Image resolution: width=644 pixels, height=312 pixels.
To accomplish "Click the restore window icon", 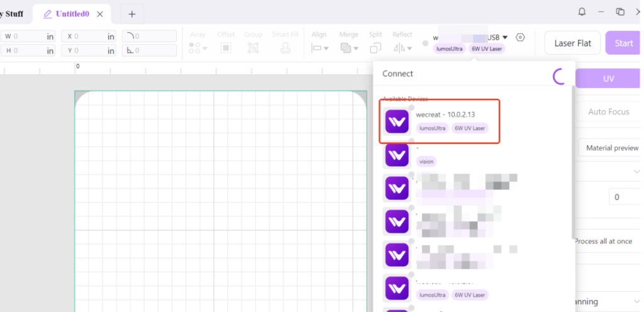I will click(x=620, y=12).
